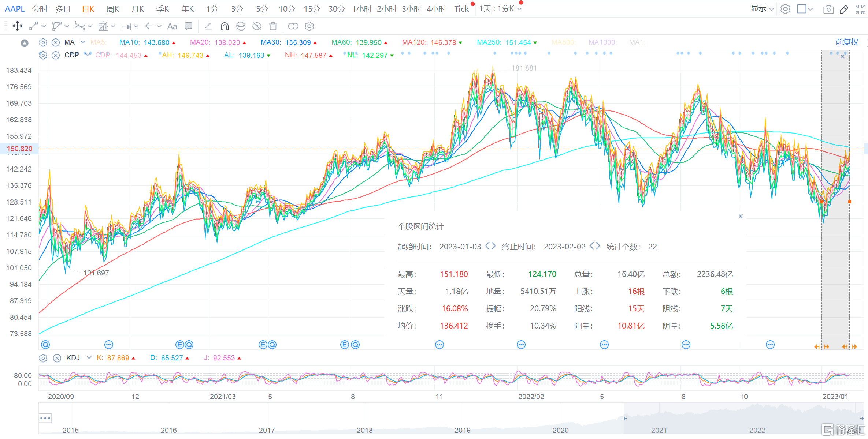Click the 前复权 adjustment link
868x439 pixels.
pyautogui.click(x=847, y=42)
